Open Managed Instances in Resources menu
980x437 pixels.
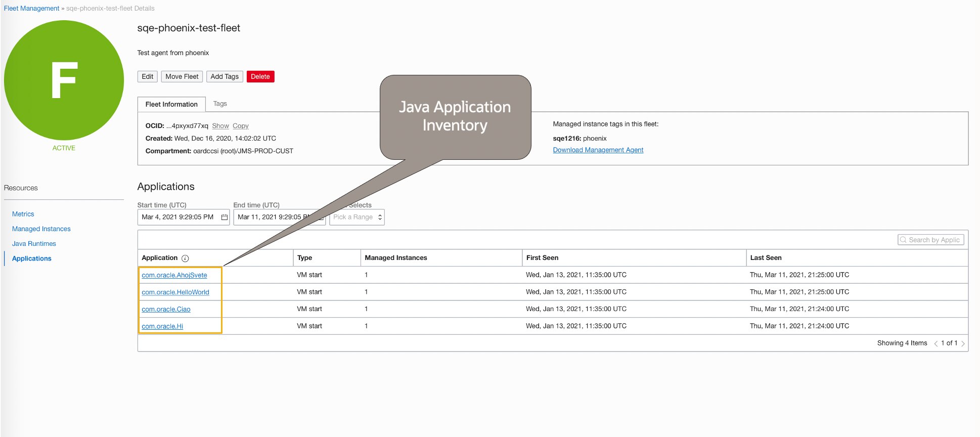[x=41, y=229]
